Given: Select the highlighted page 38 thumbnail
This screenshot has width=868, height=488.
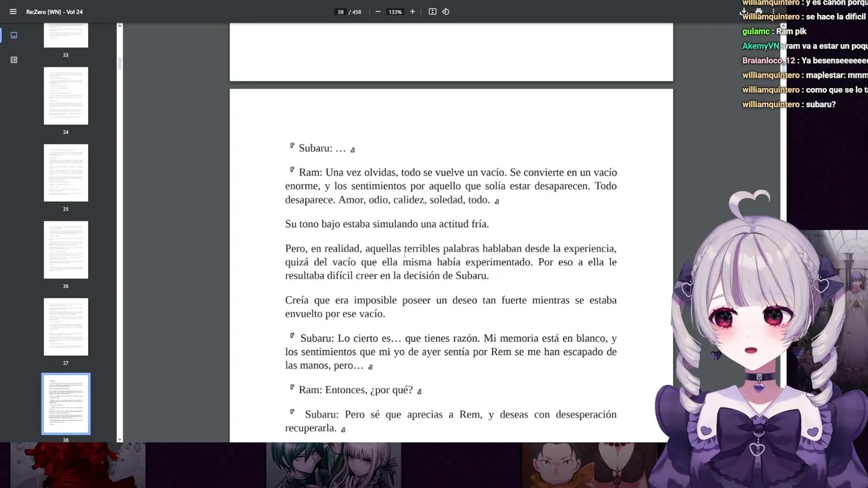Looking at the screenshot, I should pos(66,404).
